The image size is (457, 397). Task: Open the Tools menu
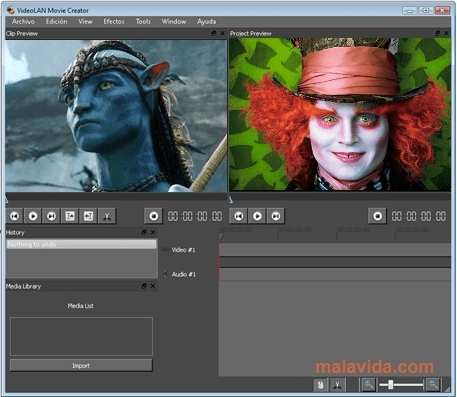(x=143, y=22)
